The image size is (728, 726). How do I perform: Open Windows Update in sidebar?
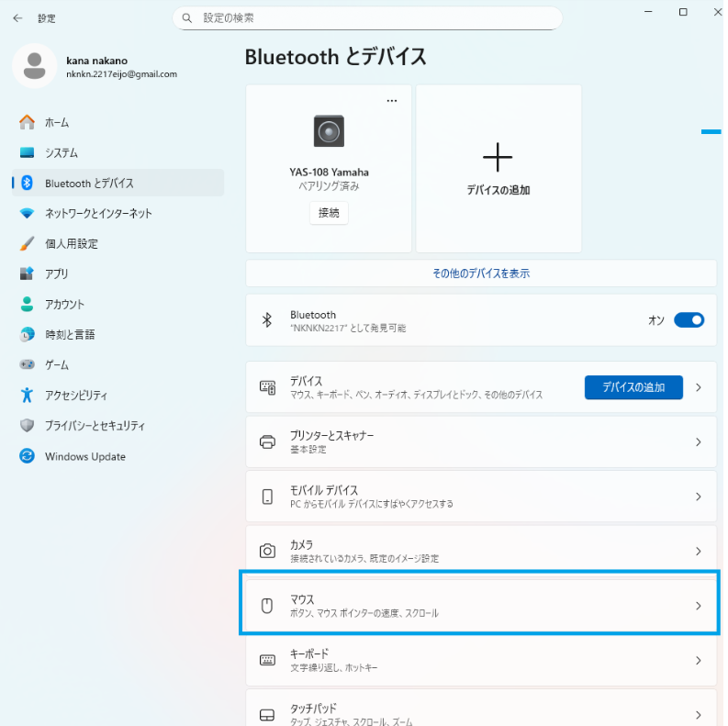point(85,456)
